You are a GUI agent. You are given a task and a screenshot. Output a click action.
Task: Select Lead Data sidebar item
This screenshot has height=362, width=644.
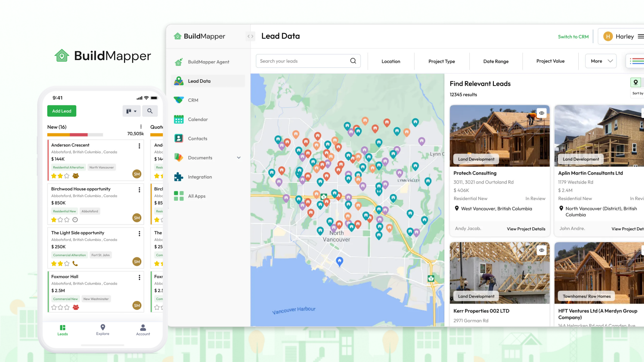coord(208,81)
